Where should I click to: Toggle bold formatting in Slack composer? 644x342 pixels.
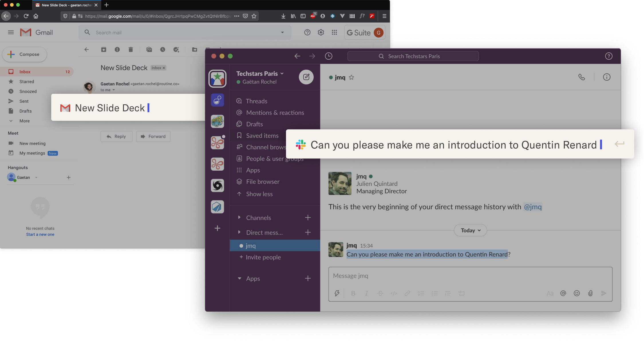tap(353, 293)
